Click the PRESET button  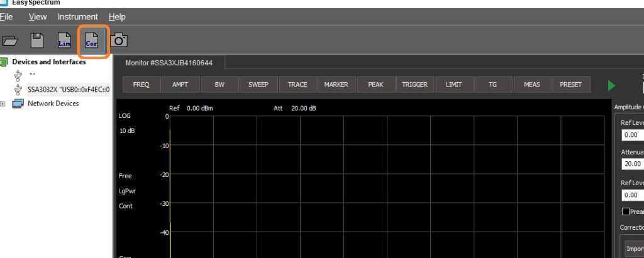click(x=571, y=85)
